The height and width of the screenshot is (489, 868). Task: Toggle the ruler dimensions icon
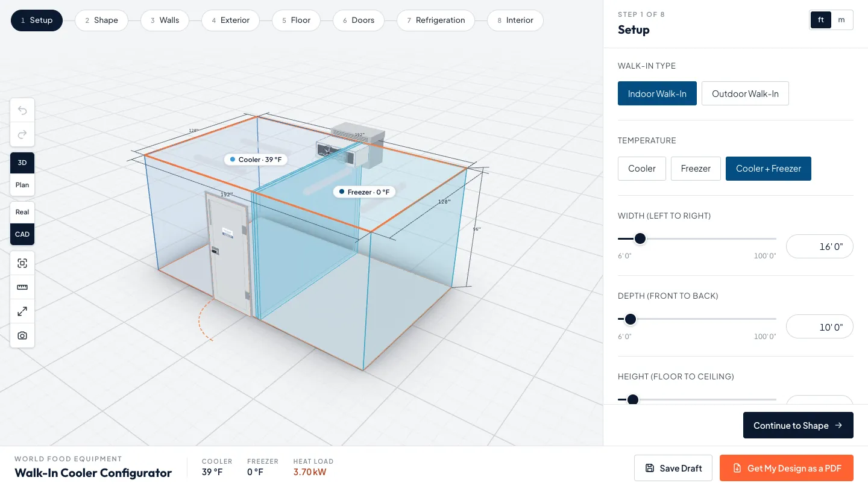tap(22, 287)
